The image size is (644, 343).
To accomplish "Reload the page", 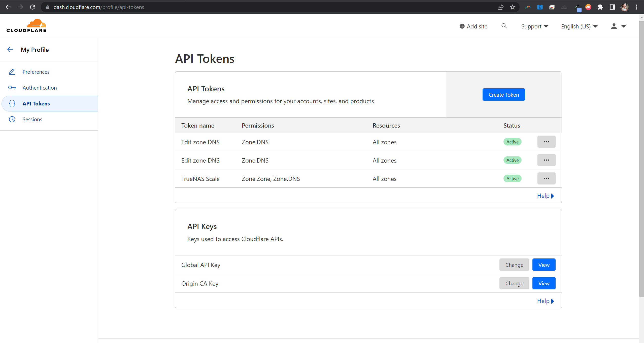I will click(33, 7).
